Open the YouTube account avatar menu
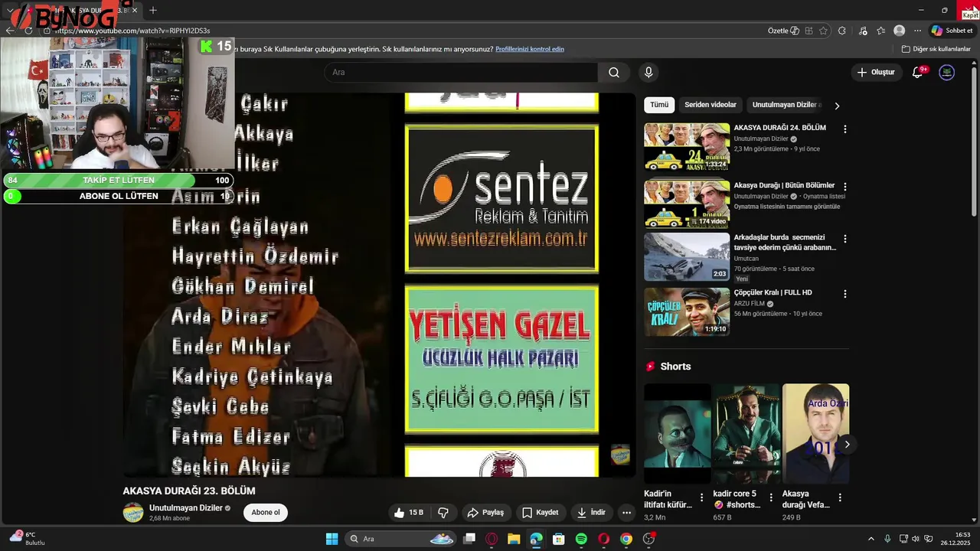This screenshot has width=980, height=551. point(947,73)
